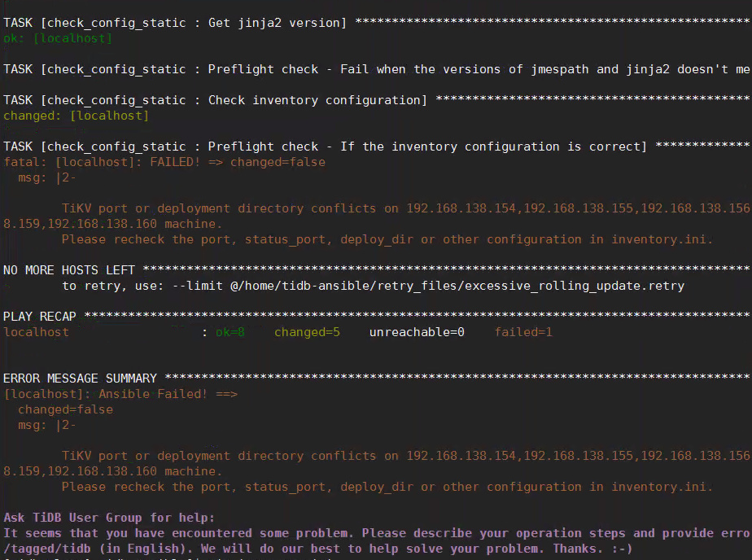Click the "It seems that you have encountered" line
The height and width of the screenshot is (560, 752).
376,533
